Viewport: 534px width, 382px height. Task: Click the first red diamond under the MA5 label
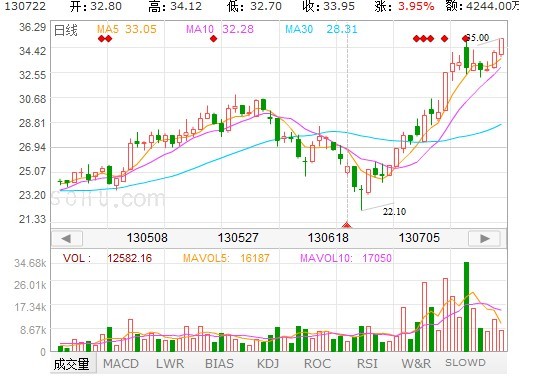point(101,39)
